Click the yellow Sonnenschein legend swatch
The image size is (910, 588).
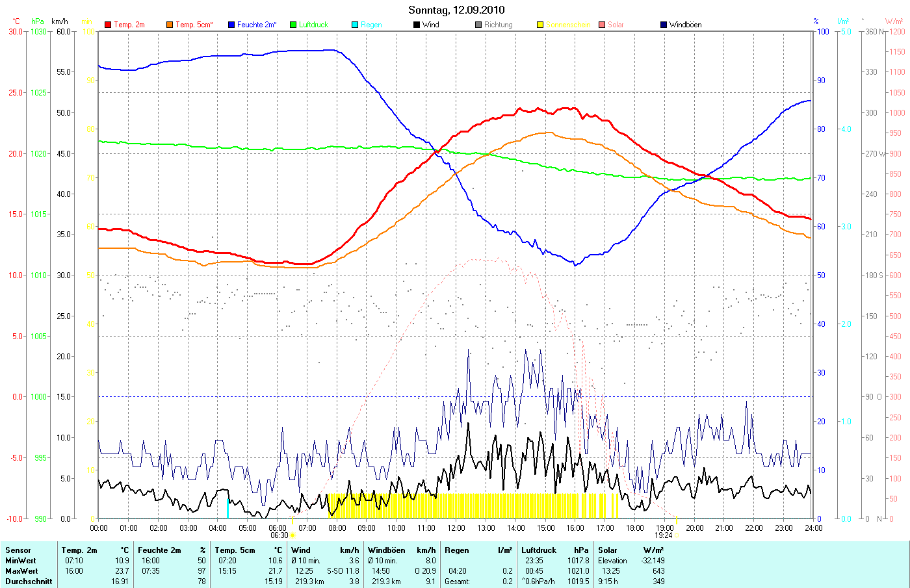tap(540, 25)
